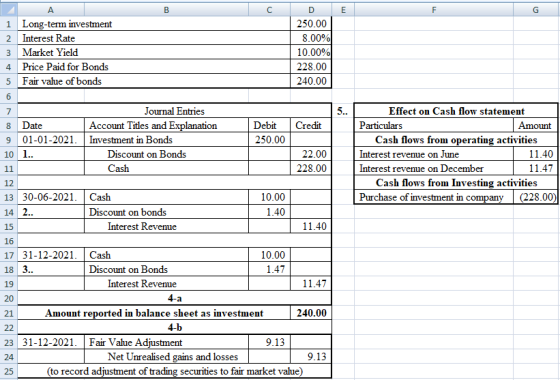Click the 'Long-term investment' cell

pos(154,24)
